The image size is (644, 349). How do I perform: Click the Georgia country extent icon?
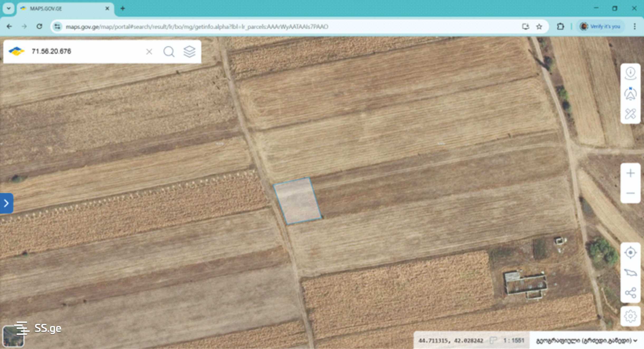point(630,273)
